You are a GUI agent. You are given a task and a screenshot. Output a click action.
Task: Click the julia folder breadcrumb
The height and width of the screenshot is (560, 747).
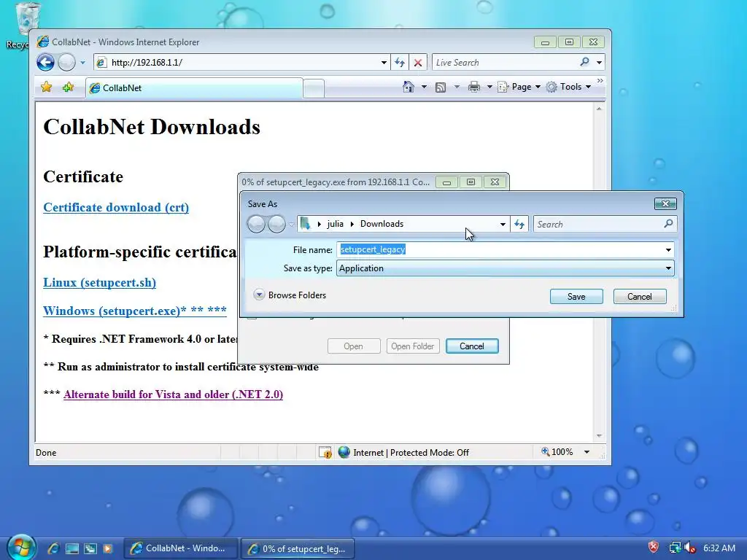335,224
